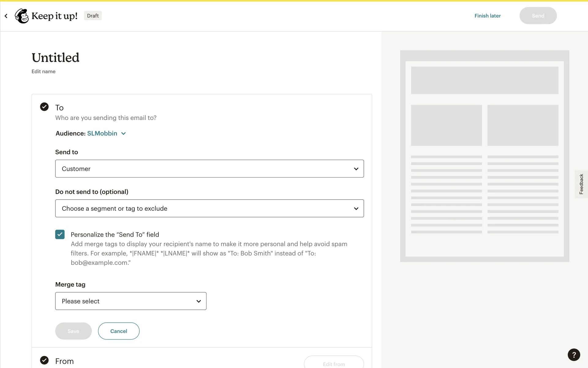Click Edit name under Untitled
Screen dimensions: 588x368
tap(43, 71)
